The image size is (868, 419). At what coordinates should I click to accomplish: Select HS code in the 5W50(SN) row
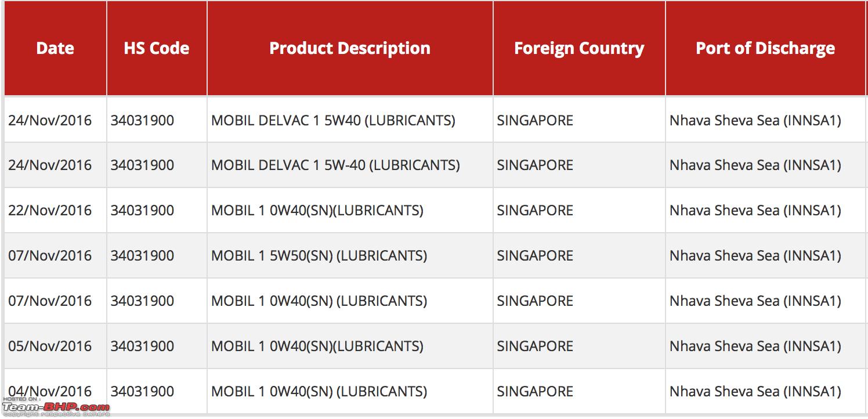point(157,255)
